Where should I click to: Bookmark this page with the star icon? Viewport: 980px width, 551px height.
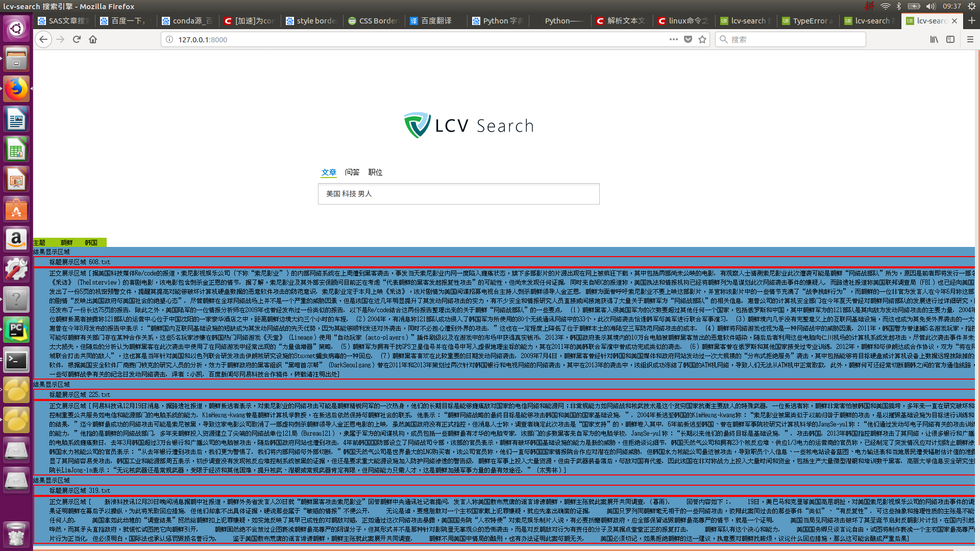click(702, 39)
